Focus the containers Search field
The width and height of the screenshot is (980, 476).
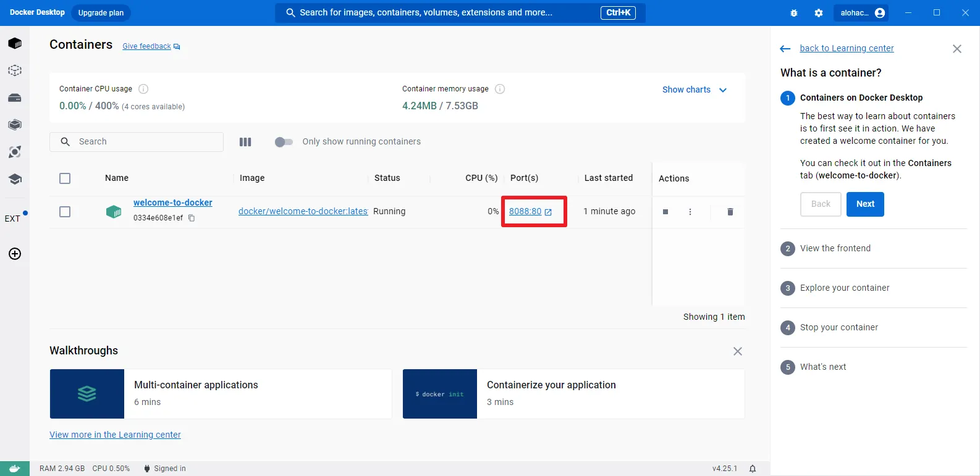pyautogui.click(x=137, y=142)
